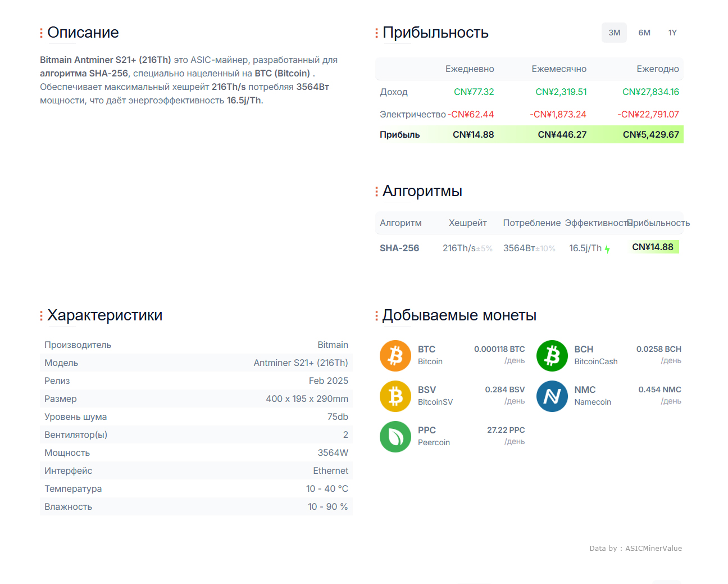This screenshot has height=584, width=728.
Task: Click the Ежедневно column header
Action: pyautogui.click(x=470, y=69)
